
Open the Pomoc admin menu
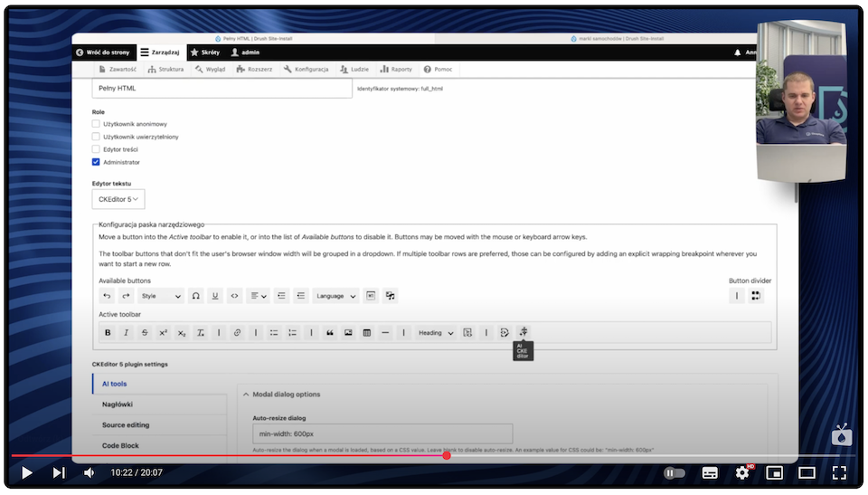[438, 70]
